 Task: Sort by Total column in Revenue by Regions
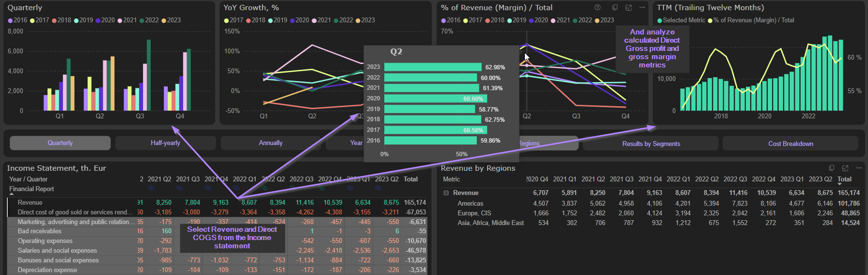click(844, 179)
